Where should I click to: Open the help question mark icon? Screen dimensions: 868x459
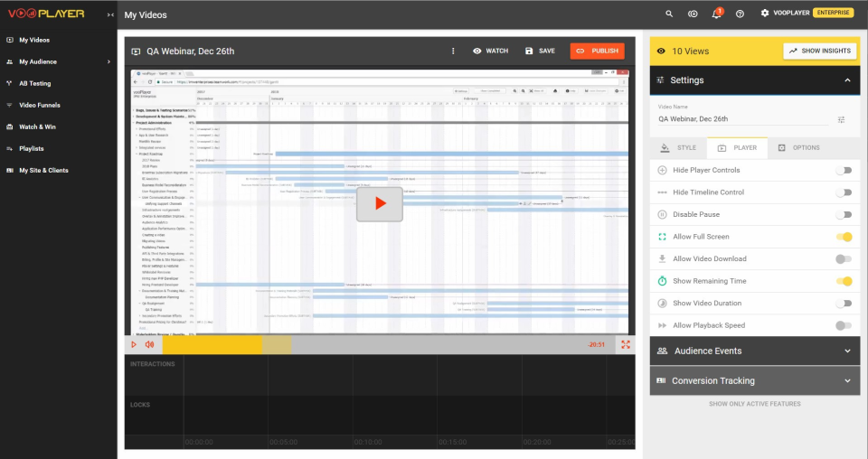pos(740,14)
